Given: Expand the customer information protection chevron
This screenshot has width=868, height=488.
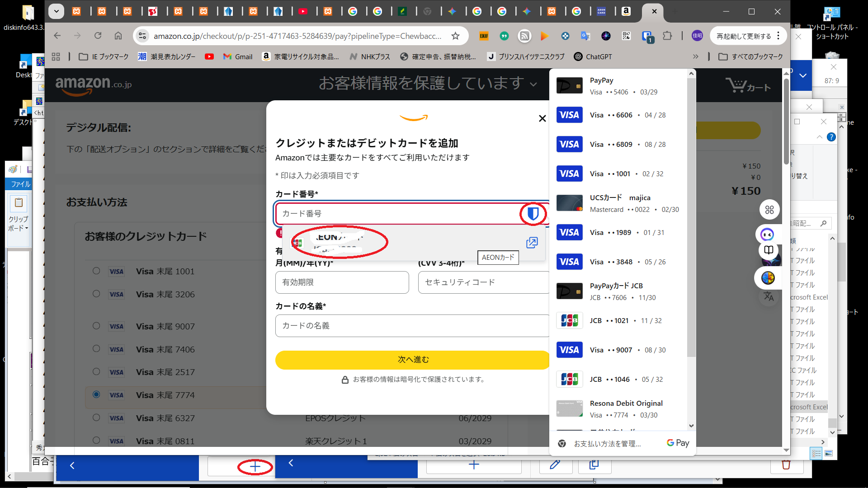Looking at the screenshot, I should point(533,84).
